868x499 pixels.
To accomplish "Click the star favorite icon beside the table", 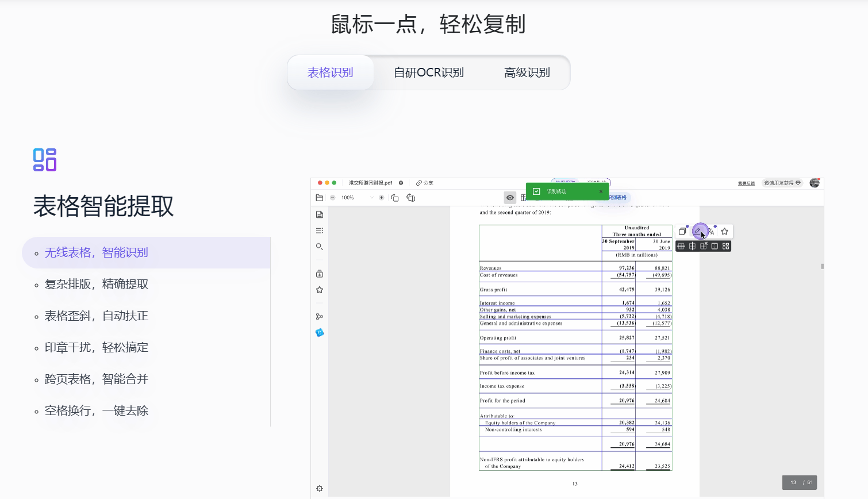I will [724, 231].
